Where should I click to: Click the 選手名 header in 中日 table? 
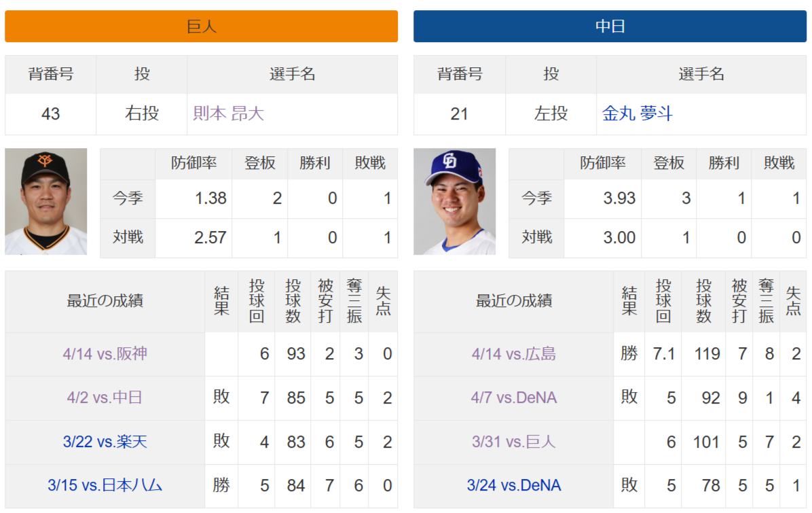click(701, 74)
